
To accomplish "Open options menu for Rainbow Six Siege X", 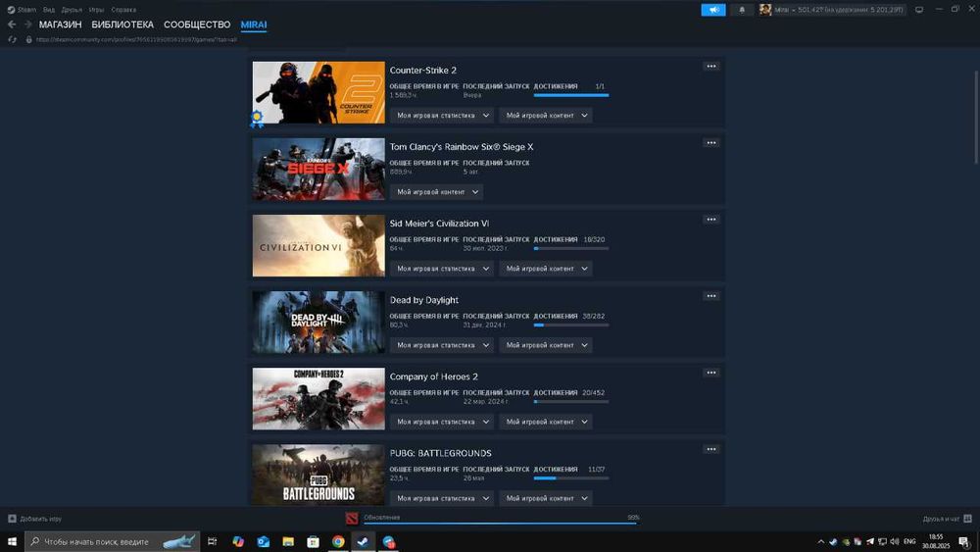I will tap(711, 143).
